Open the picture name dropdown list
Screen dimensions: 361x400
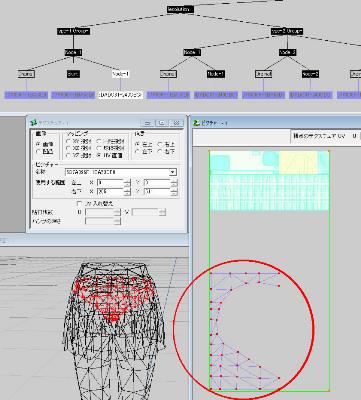click(172, 172)
